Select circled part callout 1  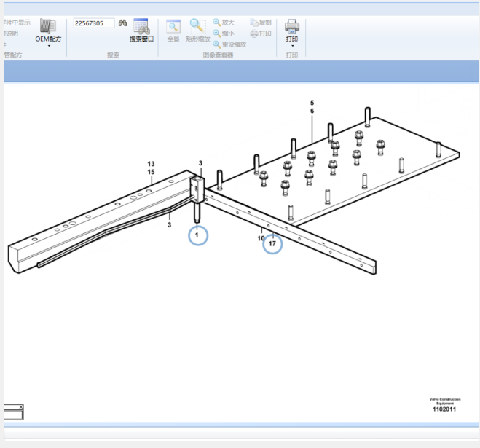coord(197,235)
